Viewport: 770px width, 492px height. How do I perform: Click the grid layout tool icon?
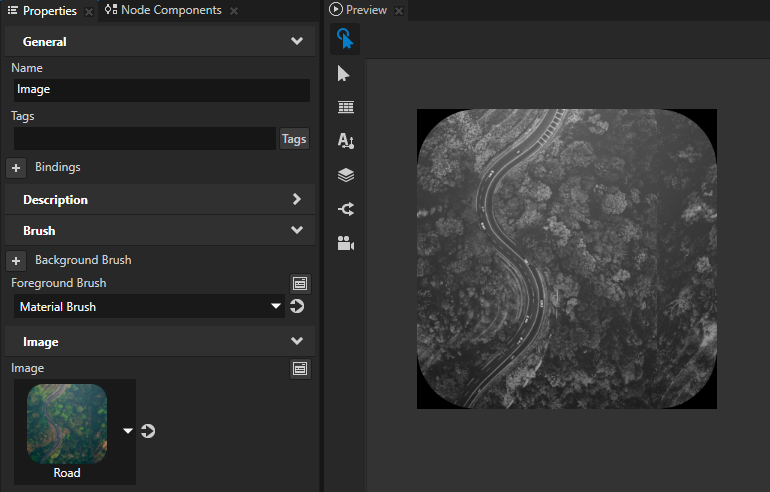(345, 107)
